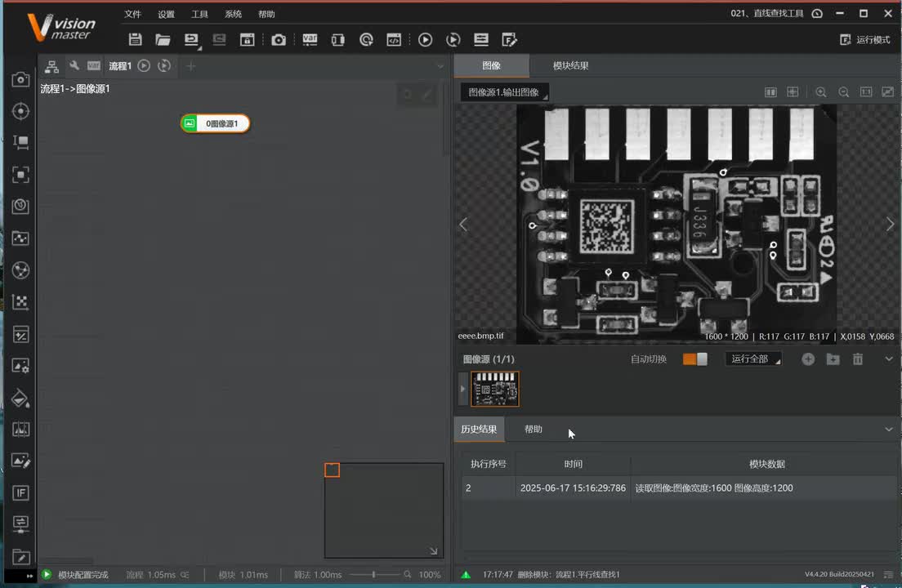Open the positioning module group with crosshair icon
This screenshot has width=902, height=588.
(x=20, y=111)
